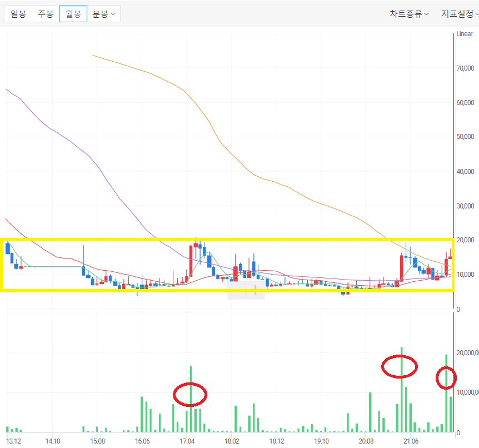Open the 분봉 minute chart dropdown
This screenshot has width=479, height=448.
click(104, 14)
